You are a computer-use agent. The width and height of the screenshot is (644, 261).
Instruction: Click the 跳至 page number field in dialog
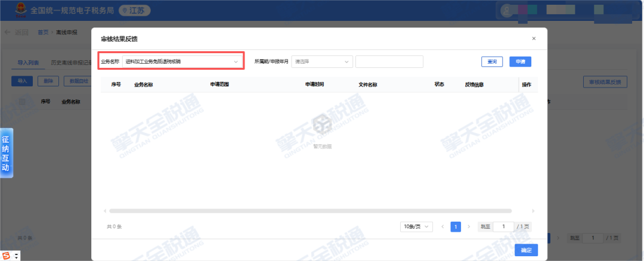[503, 226]
